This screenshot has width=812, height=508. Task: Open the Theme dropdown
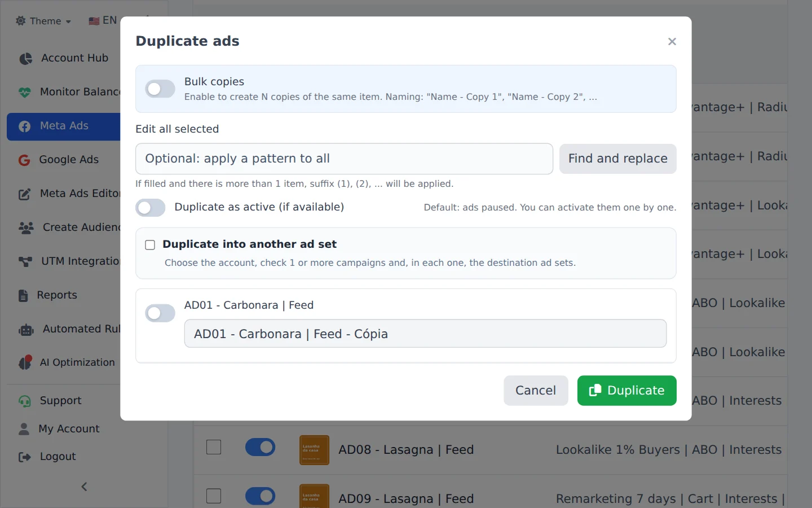tap(43, 21)
